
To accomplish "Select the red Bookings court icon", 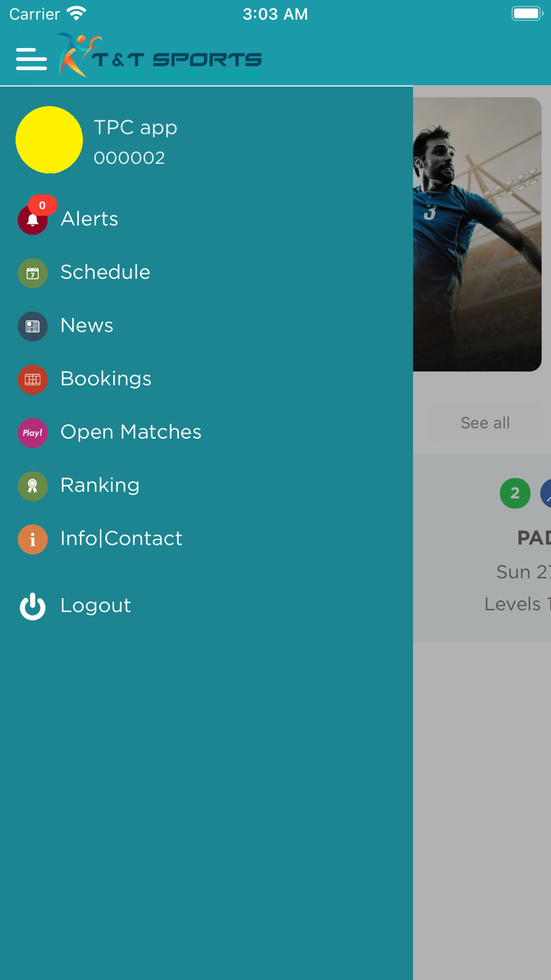I will pos(33,379).
